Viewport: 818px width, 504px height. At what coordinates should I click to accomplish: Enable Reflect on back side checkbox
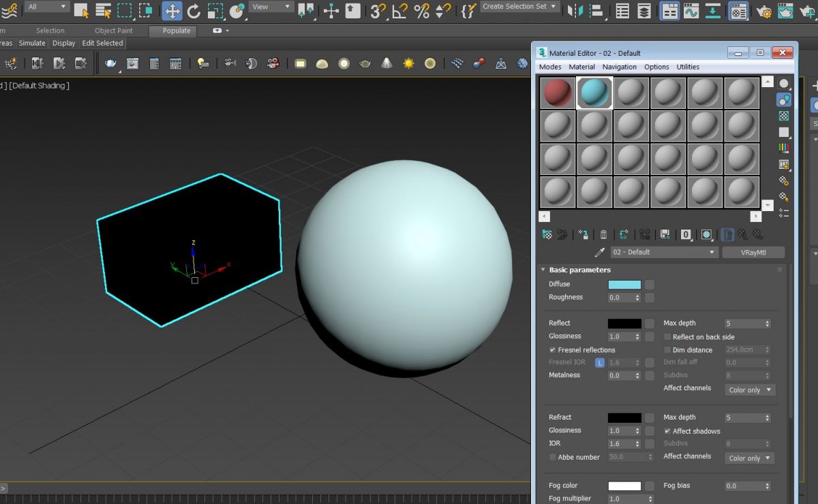(x=667, y=337)
